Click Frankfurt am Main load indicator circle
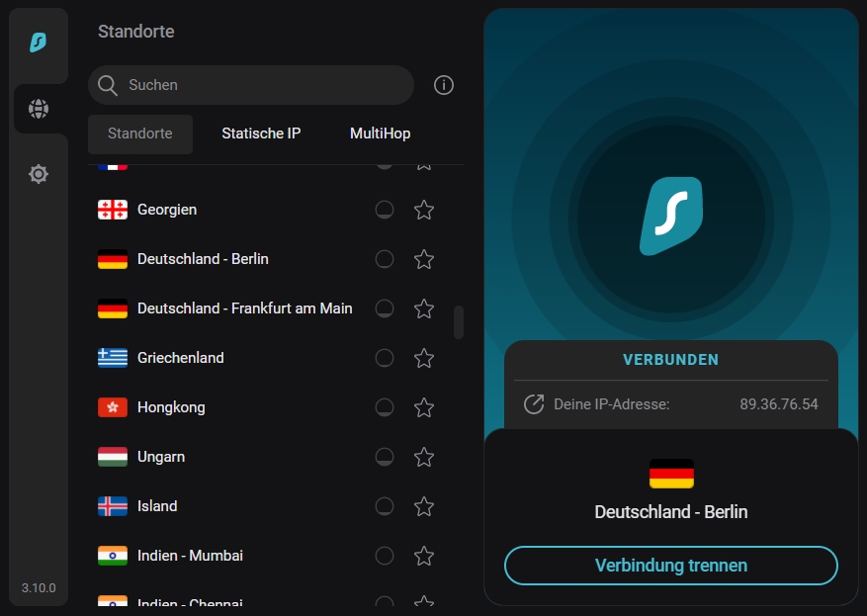This screenshot has height=616, width=867. (x=385, y=308)
